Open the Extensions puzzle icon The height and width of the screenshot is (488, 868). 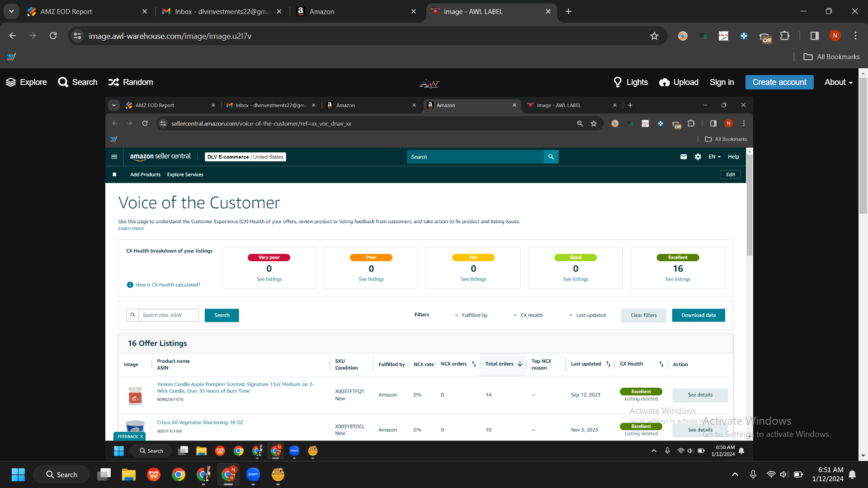785,36
